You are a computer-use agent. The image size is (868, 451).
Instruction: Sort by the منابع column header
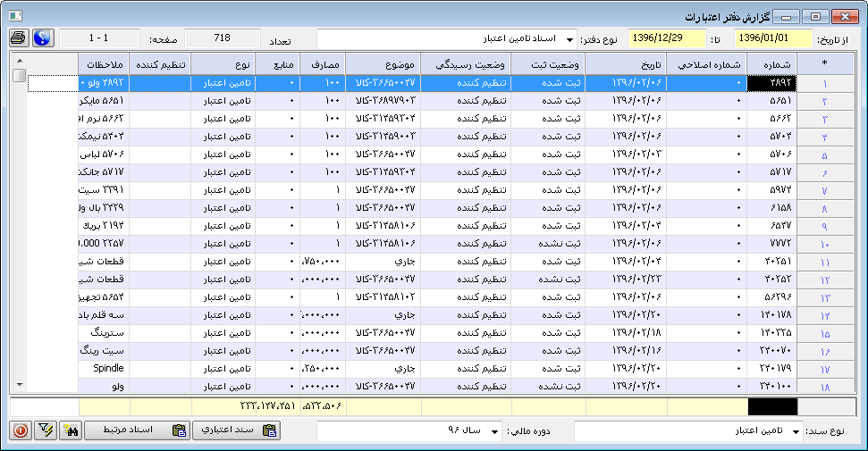tap(277, 64)
